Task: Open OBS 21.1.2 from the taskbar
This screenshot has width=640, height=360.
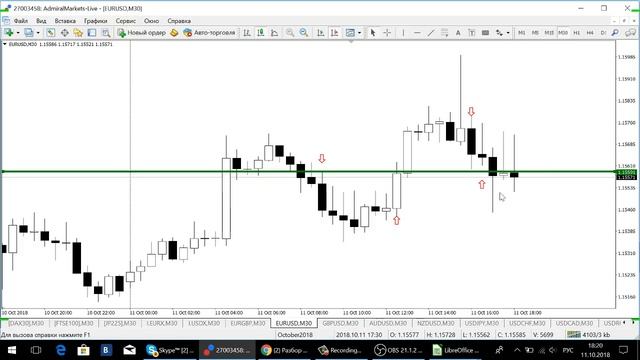Action: tap(398, 350)
